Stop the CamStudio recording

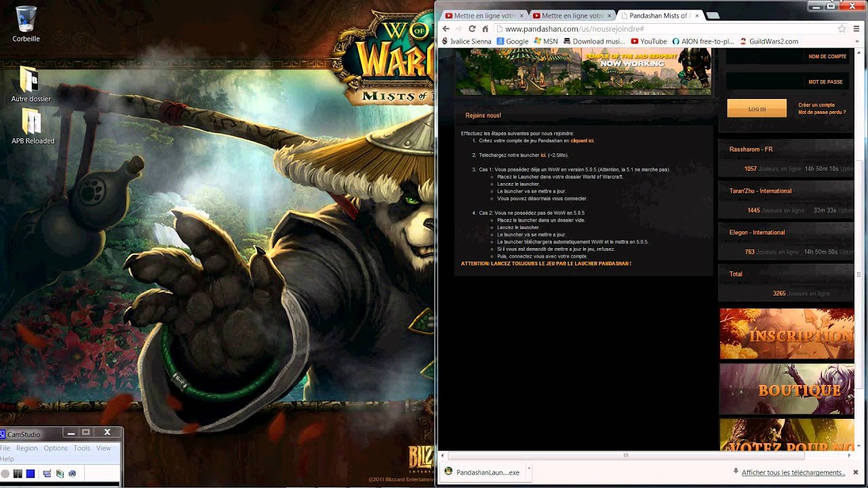point(31,474)
